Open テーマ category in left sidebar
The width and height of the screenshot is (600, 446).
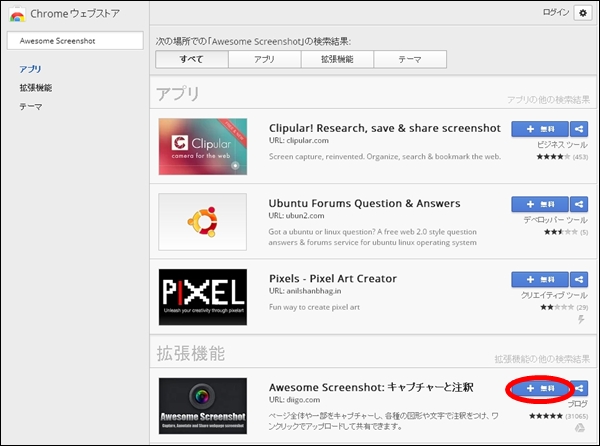click(x=31, y=106)
